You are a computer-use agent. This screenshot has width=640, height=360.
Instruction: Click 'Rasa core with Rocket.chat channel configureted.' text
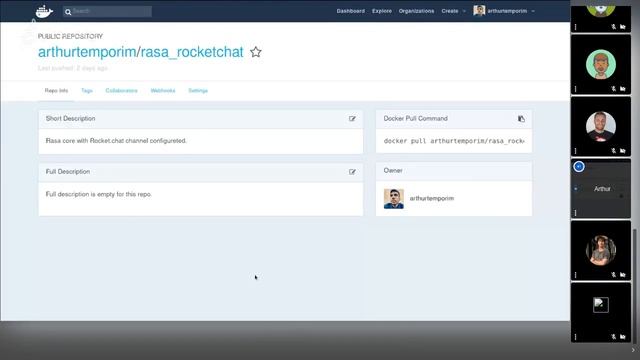(116, 141)
